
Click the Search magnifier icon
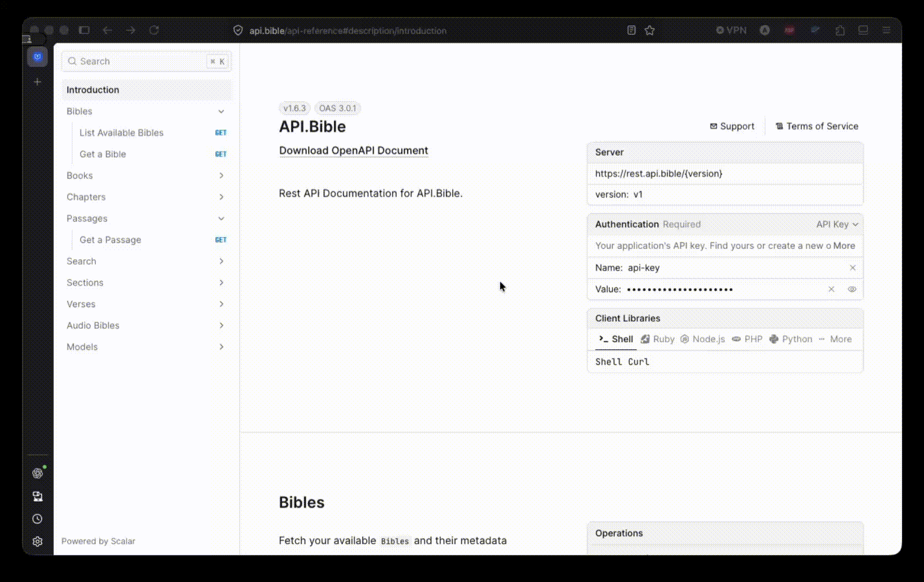tap(72, 61)
